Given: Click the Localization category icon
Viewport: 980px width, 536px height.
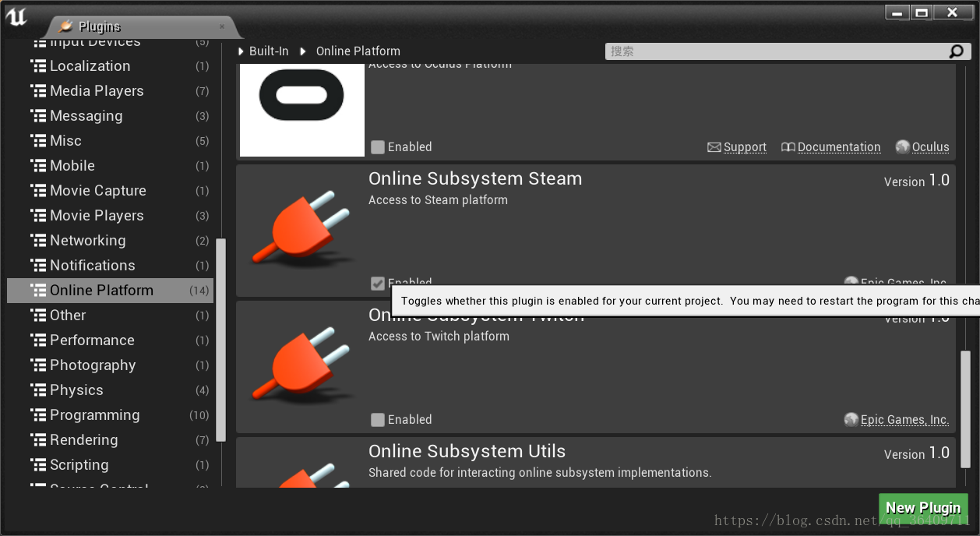Looking at the screenshot, I should pos(38,66).
